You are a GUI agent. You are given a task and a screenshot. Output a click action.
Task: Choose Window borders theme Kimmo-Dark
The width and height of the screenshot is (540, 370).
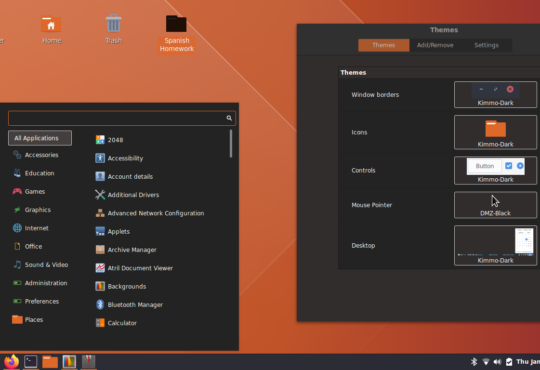(495, 95)
